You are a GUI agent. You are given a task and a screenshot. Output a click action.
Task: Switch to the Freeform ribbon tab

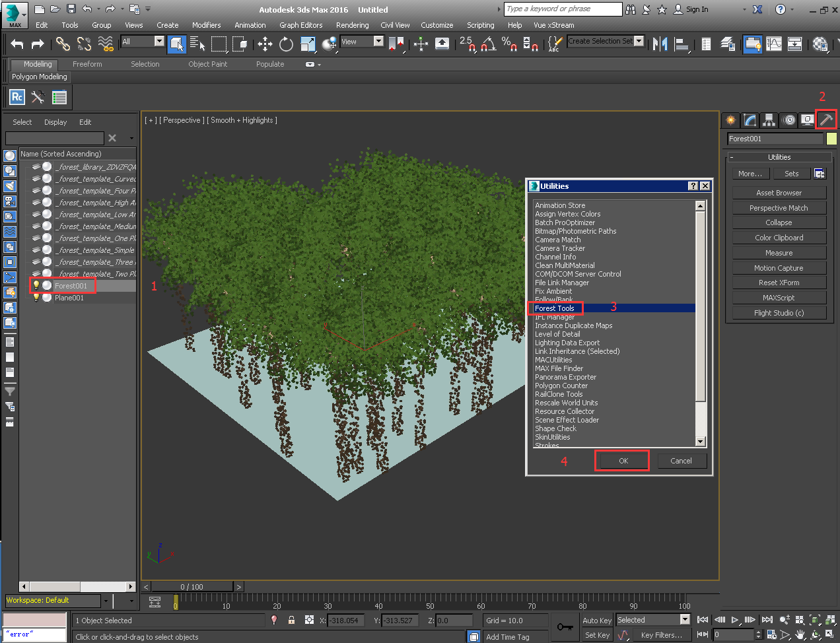[x=87, y=64]
